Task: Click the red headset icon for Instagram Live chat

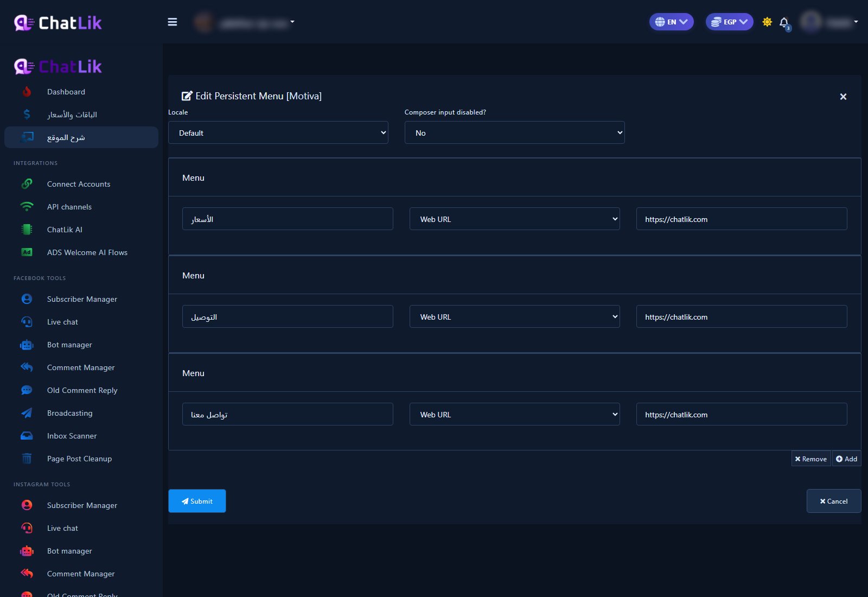Action: [x=27, y=528]
